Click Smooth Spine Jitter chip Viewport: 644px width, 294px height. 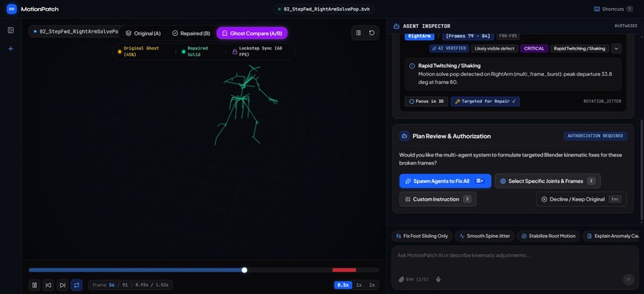484,236
